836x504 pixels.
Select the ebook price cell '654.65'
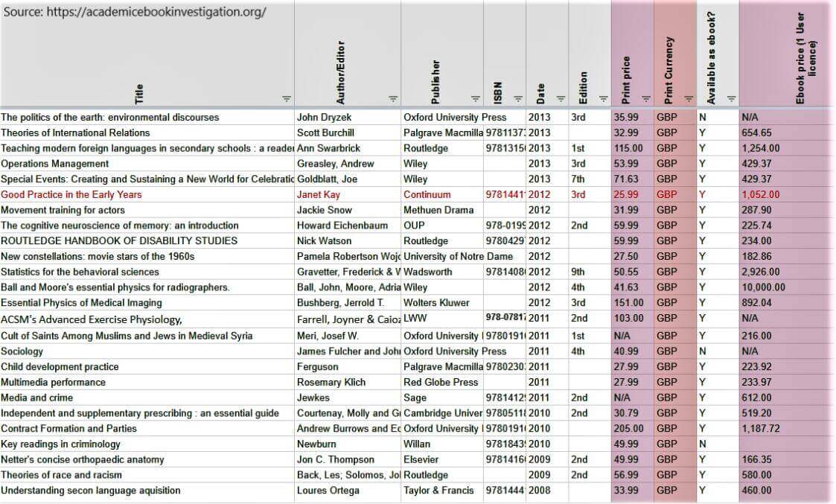[x=786, y=133]
